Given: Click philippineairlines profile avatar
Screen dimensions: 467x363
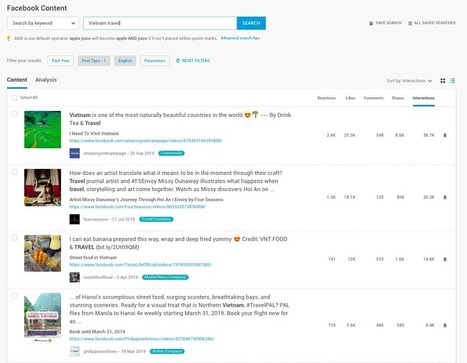Looking at the screenshot, I should (x=75, y=351).
